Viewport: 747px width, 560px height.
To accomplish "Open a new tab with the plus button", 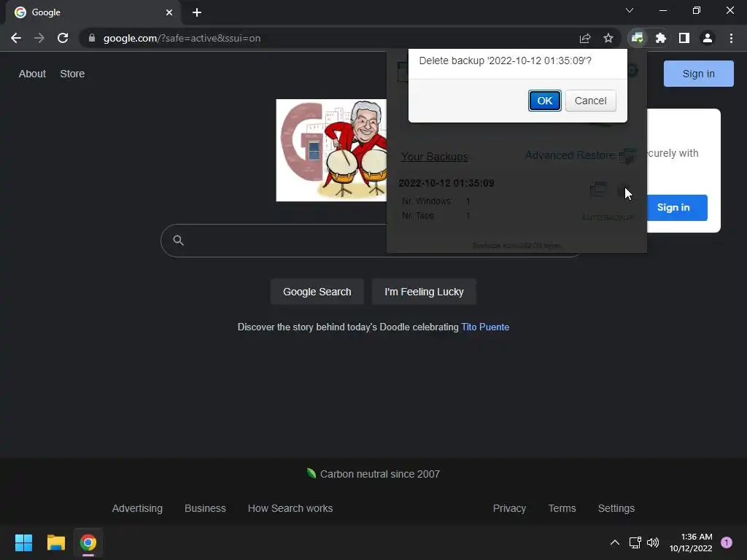I will coord(197,12).
